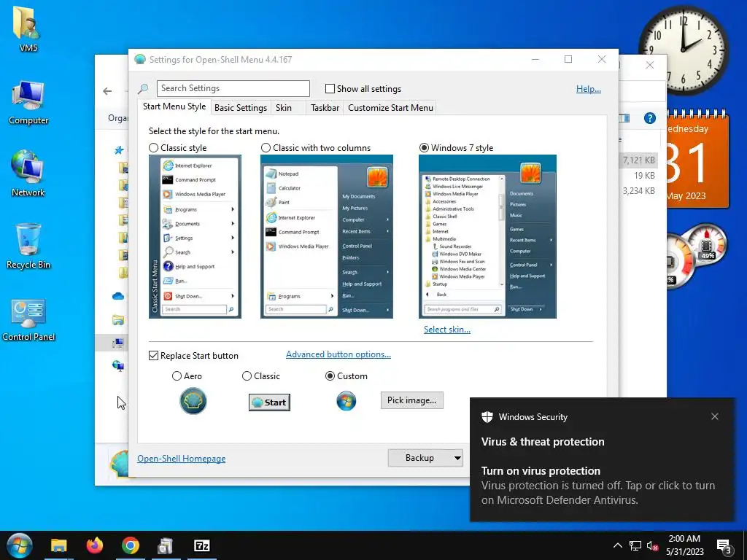This screenshot has height=560, width=747.
Task: Open the Recycle Bin icon
Action: click(x=28, y=246)
